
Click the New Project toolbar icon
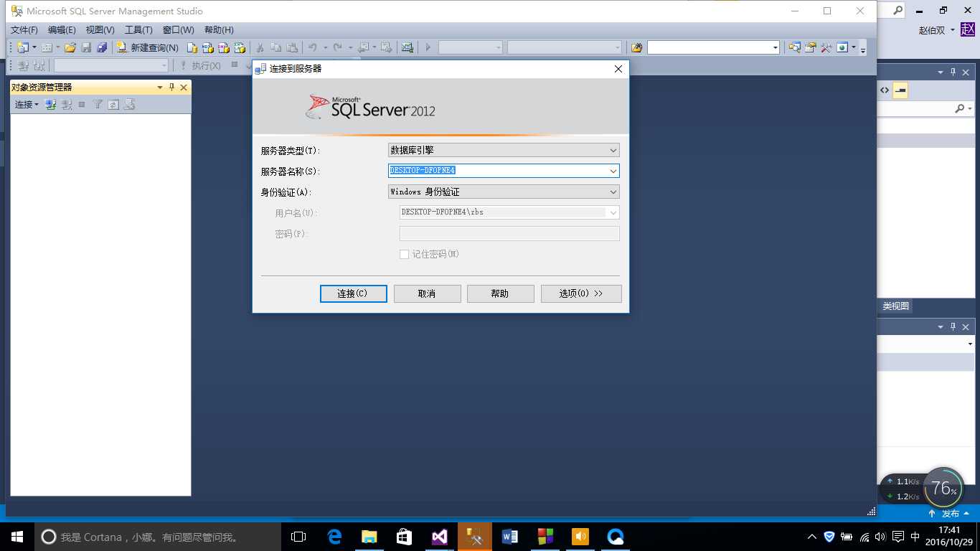click(x=23, y=47)
